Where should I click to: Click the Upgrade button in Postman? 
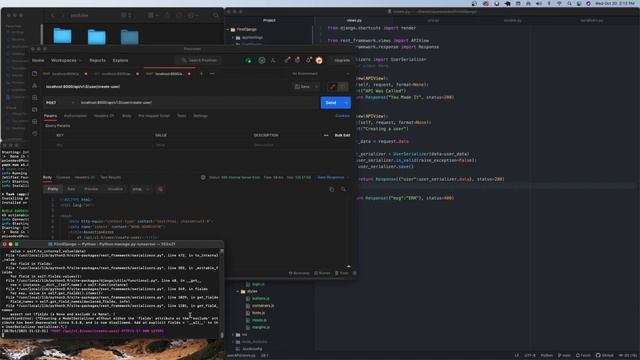342,60
